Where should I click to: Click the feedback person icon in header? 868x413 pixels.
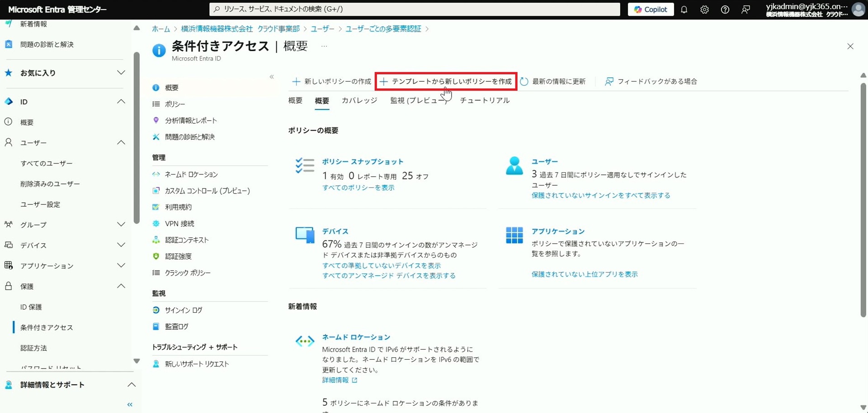click(745, 9)
